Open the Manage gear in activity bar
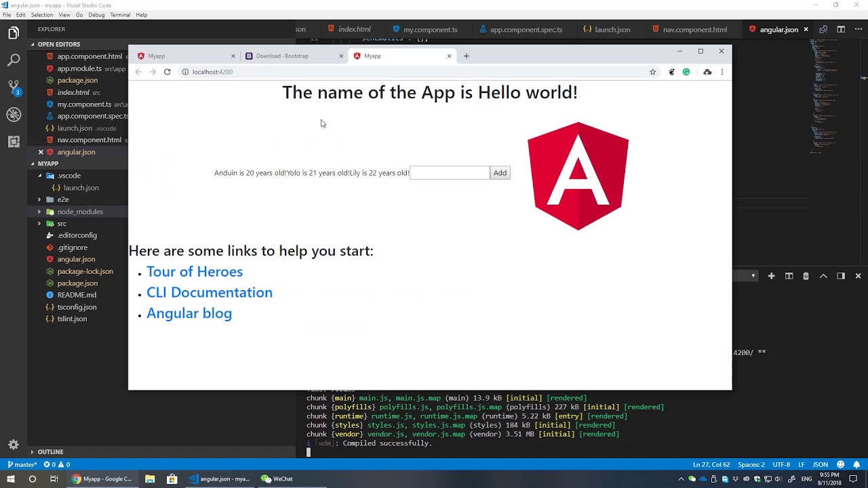Viewport: 868px width, 488px height. pyautogui.click(x=14, y=445)
